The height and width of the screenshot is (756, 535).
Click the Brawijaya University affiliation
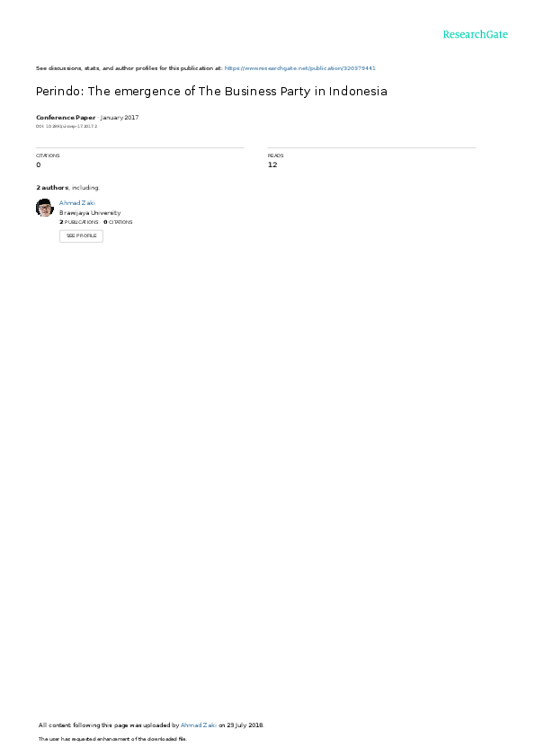[90, 213]
